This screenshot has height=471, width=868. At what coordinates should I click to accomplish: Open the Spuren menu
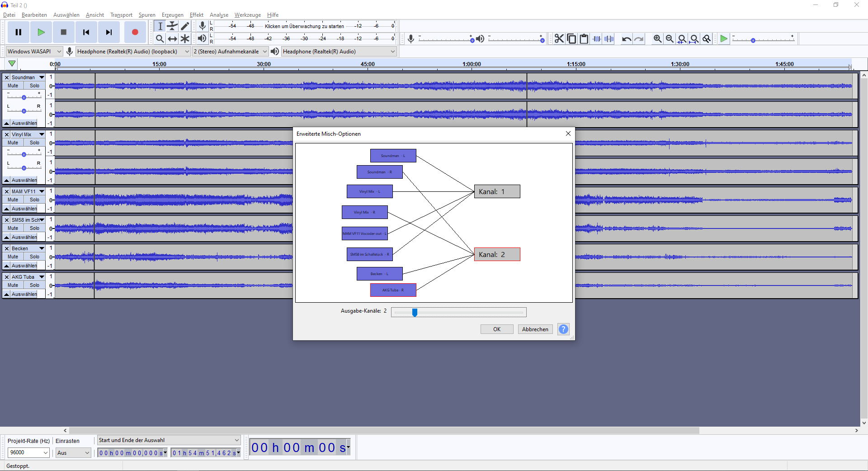[147, 15]
